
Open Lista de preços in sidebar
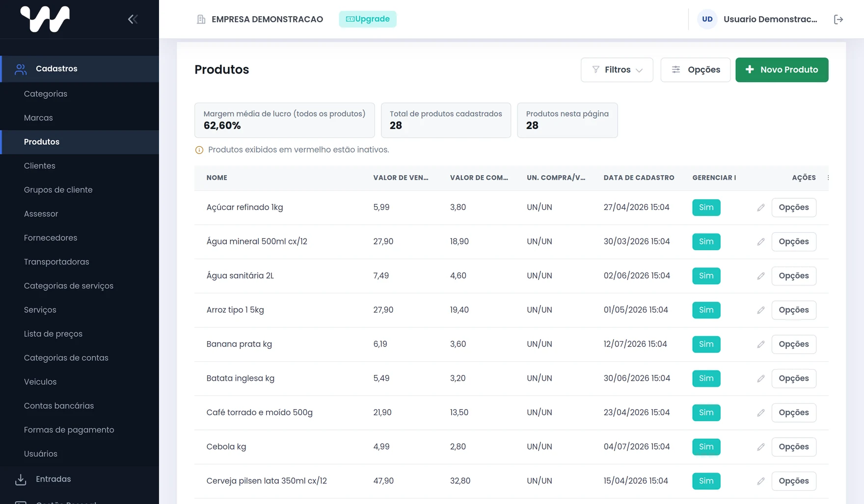(x=53, y=334)
